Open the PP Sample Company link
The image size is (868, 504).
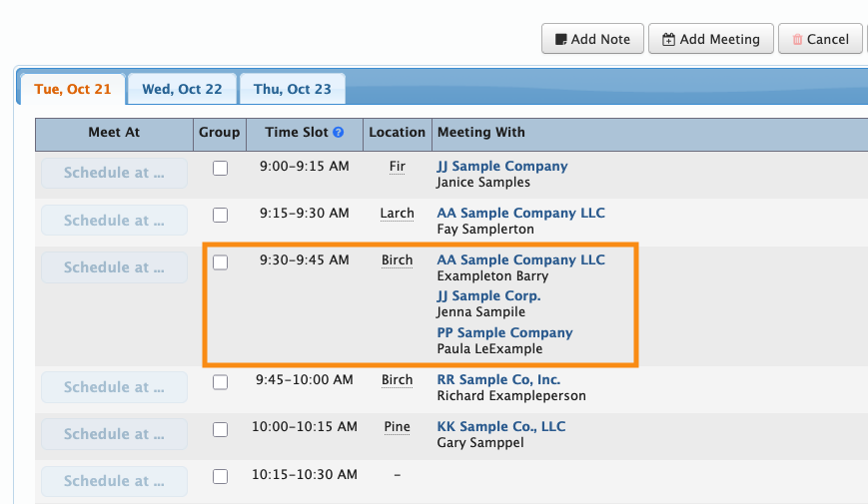click(x=504, y=332)
